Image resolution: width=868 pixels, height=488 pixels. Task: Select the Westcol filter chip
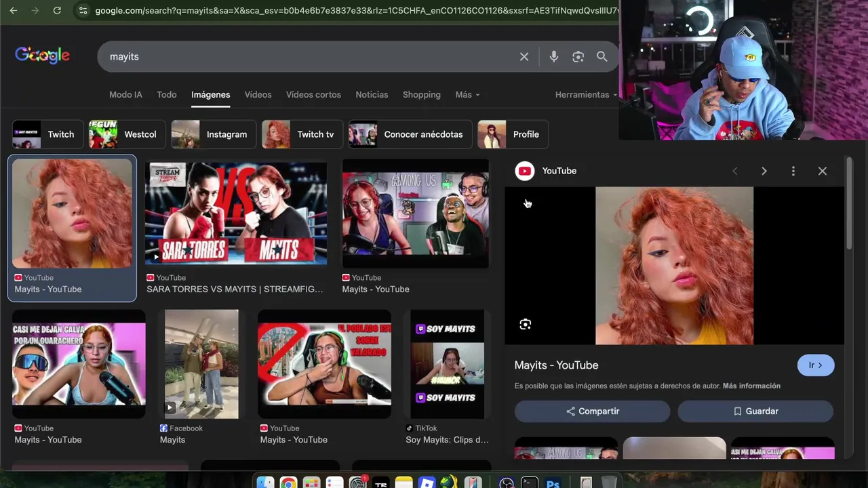coord(127,134)
